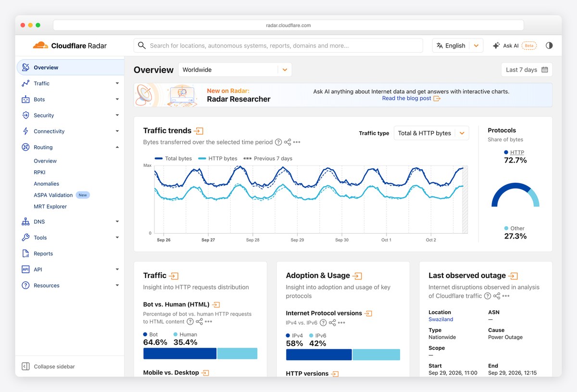Open the Traffic card arrow icon
Screen dimensions: 577x392
174,276
